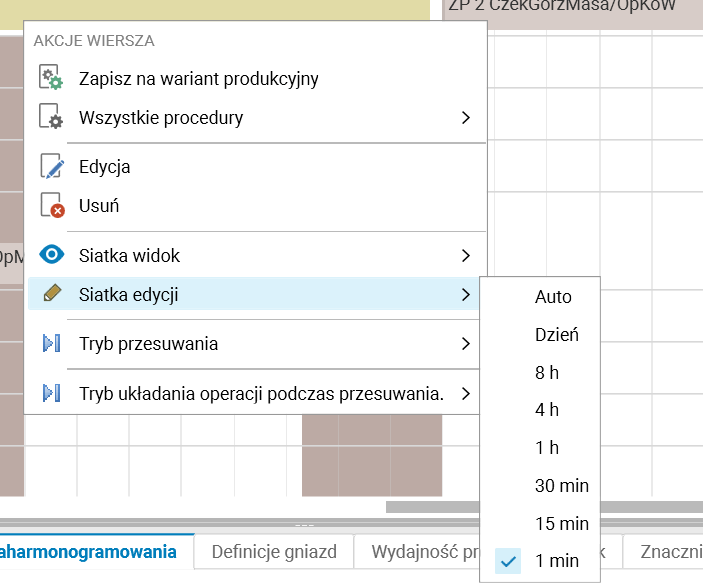Viewport: 703px width, 587px height.
Task: Click the red Usuń delete icon
Action: tap(51, 206)
